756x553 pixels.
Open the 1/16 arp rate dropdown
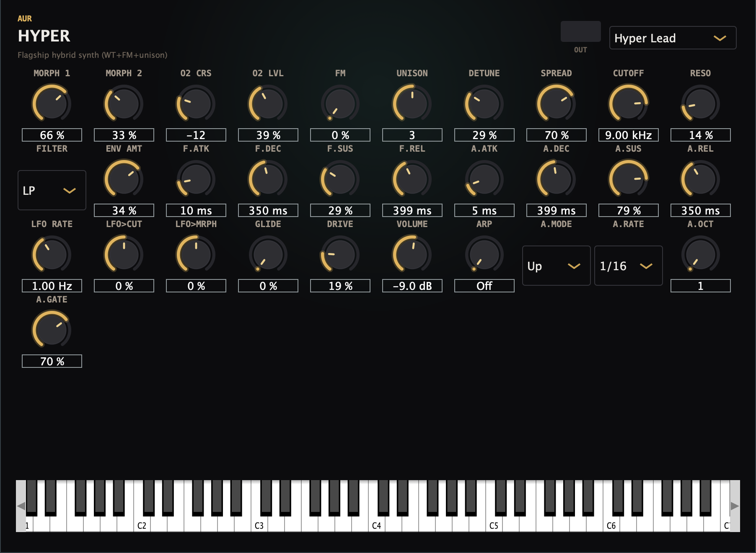pyautogui.click(x=628, y=266)
